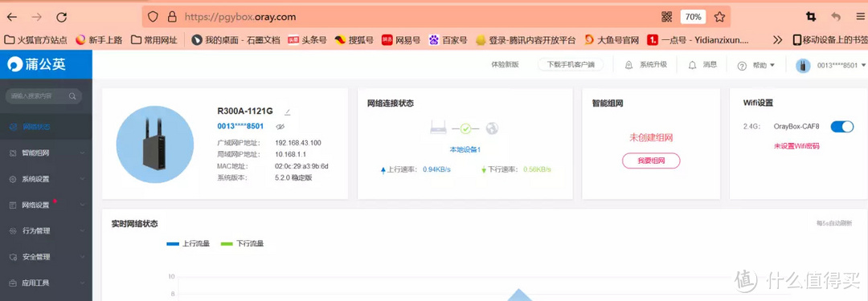Viewport: 868px width, 301px height.
Task: Edit device name R300A-1121G pencil icon
Action: [287, 112]
